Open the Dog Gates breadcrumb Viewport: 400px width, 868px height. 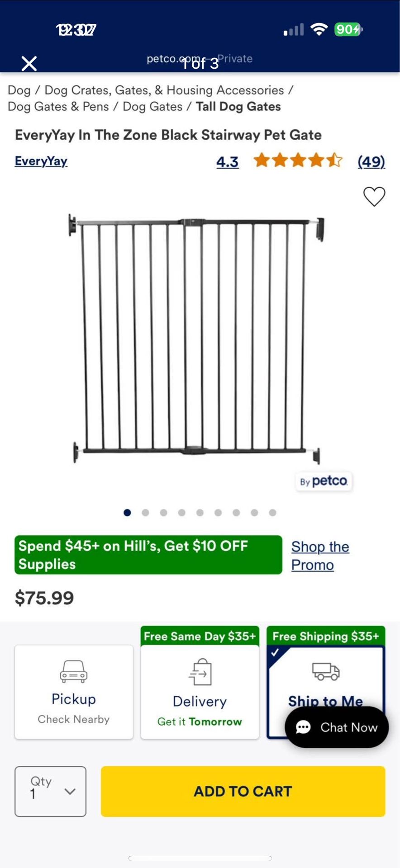point(152,107)
